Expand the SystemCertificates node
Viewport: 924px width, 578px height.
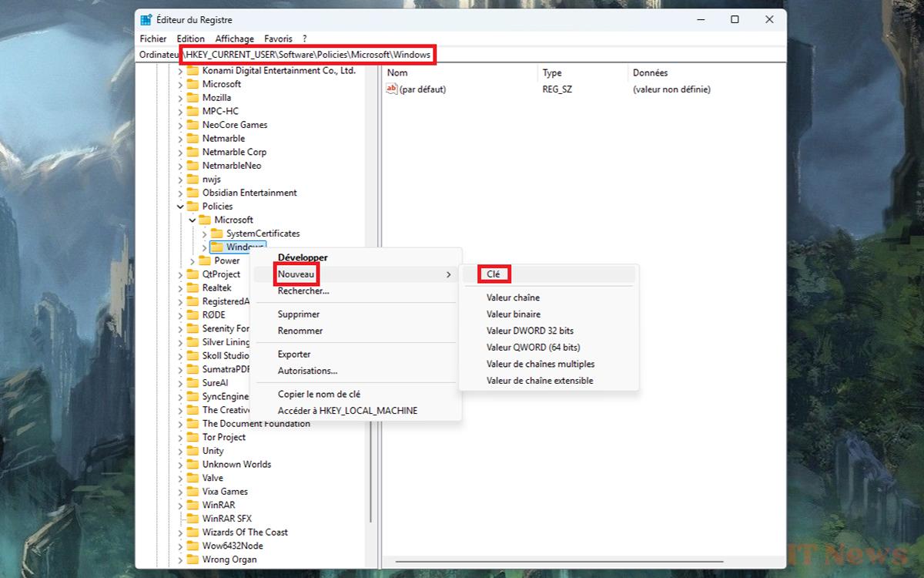point(204,234)
